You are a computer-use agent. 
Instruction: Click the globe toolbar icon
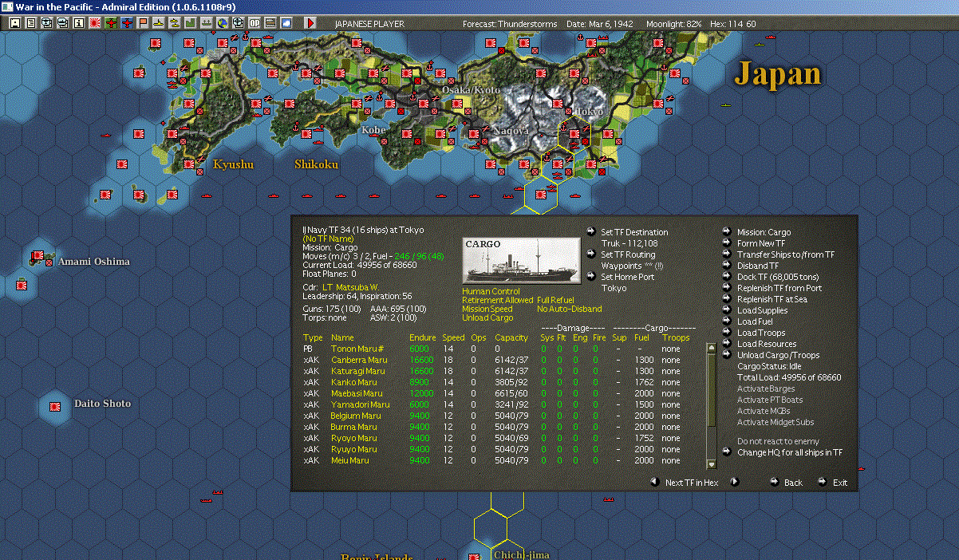click(222, 23)
